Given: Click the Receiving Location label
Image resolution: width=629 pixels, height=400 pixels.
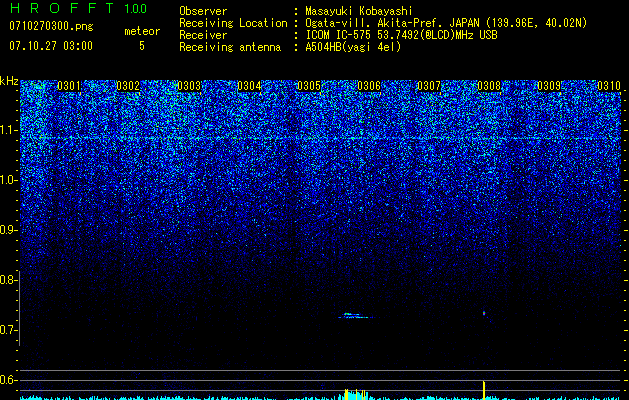Looking at the screenshot, I should pyautogui.click(x=233, y=23).
